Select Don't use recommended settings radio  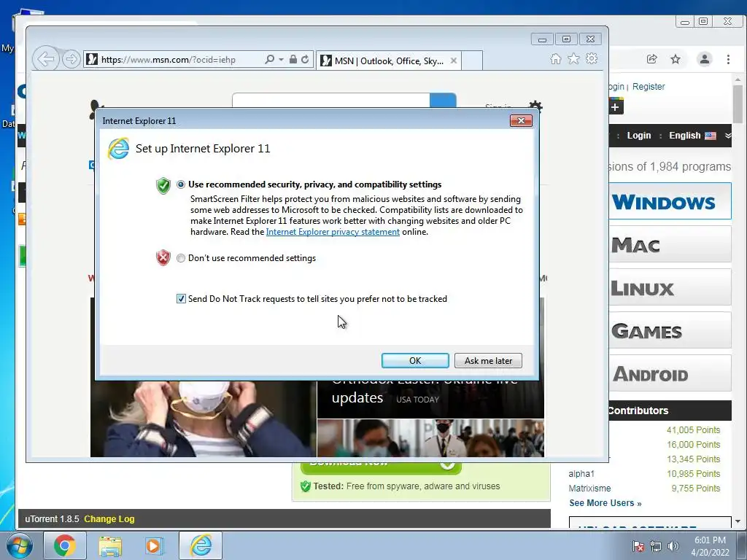coord(181,258)
